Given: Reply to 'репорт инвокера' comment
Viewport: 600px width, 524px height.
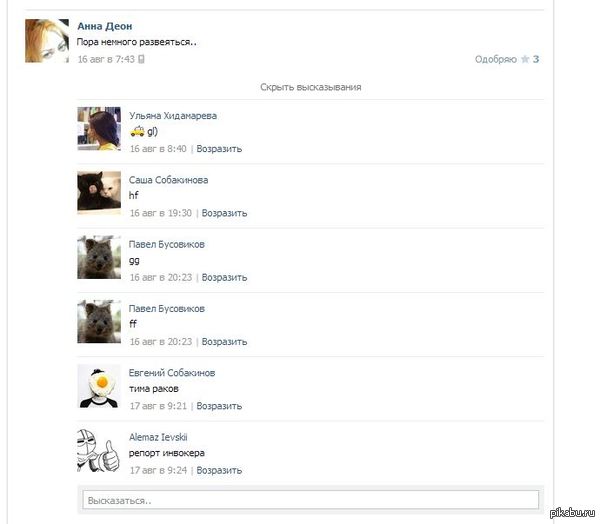Looking at the screenshot, I should click(x=219, y=470).
